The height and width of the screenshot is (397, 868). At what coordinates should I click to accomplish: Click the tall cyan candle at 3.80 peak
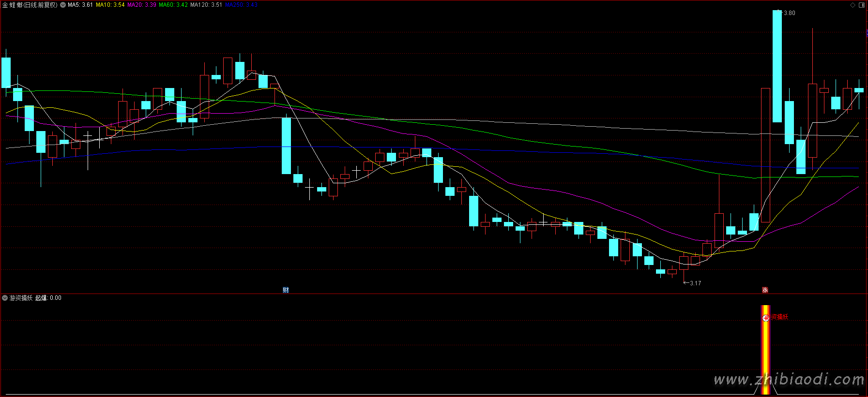777,66
